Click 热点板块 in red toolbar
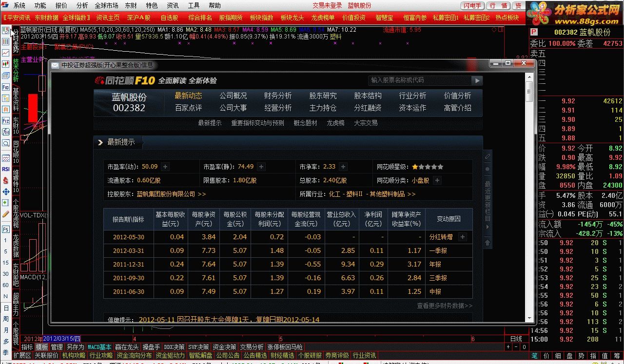Viewport: 624px width, 364px height. pyautogui.click(x=507, y=18)
